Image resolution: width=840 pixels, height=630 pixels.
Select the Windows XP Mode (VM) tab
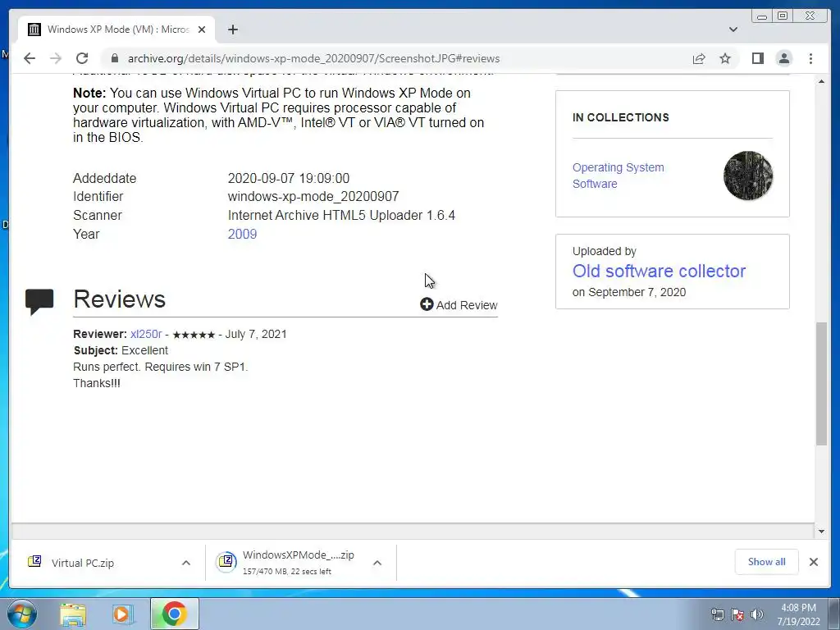pyautogui.click(x=117, y=30)
